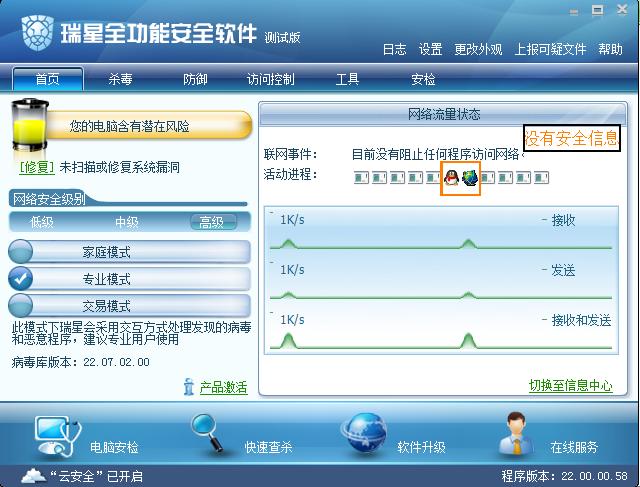This screenshot has width=640, height=487.
Task: Start 快速查杀 with the magnifier icon
Action: coord(207,434)
